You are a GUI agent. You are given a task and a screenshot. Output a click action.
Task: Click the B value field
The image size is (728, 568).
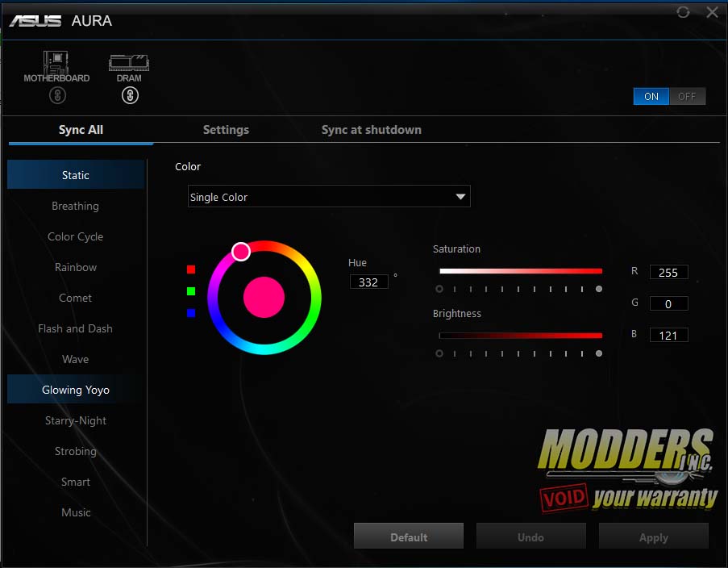click(668, 335)
